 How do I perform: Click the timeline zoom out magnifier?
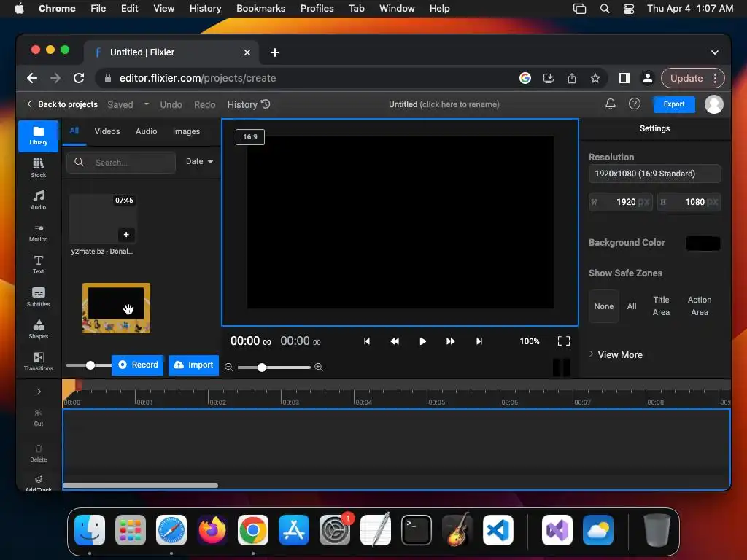(228, 367)
